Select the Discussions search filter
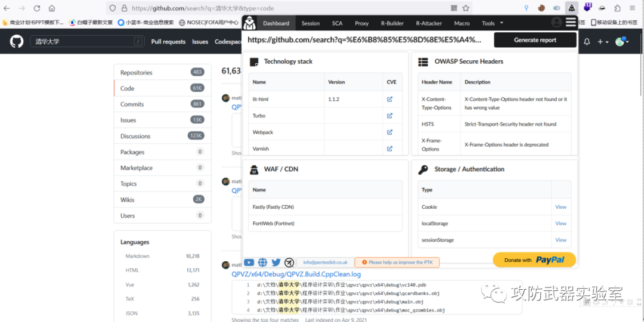The width and height of the screenshot is (644, 322). pos(162,136)
